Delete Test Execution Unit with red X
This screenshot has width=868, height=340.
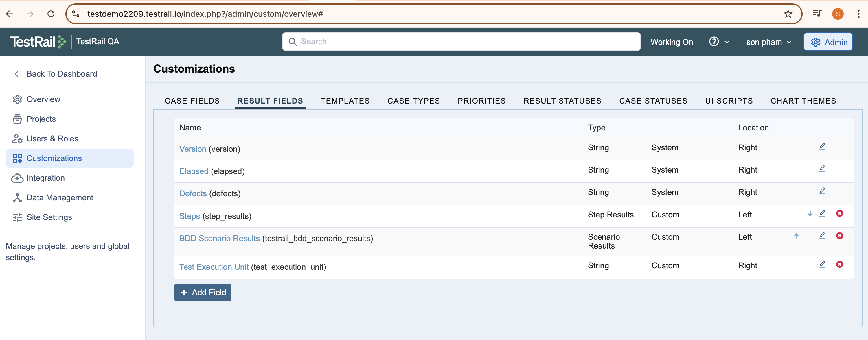point(839,264)
